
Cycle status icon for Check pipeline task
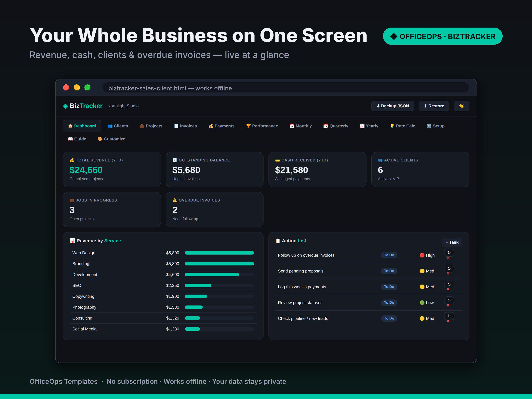point(449,316)
